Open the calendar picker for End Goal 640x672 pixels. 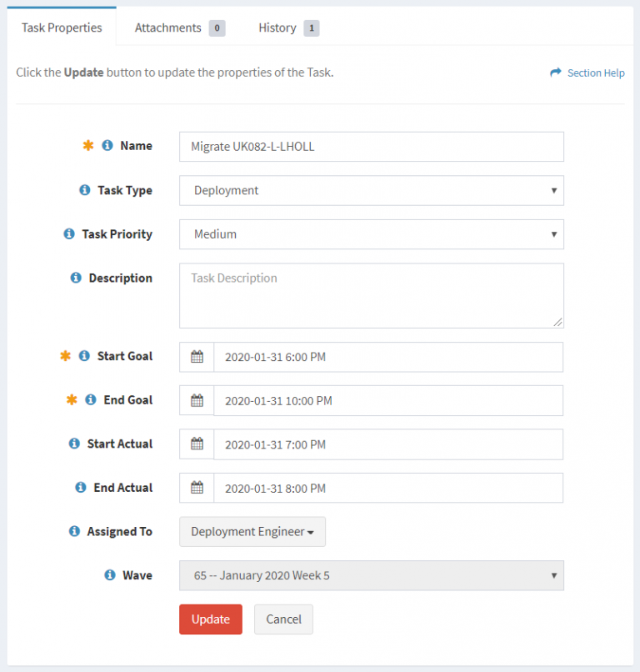[196, 400]
